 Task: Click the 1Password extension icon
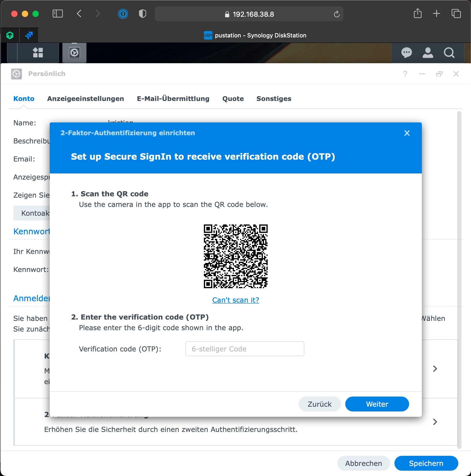[123, 14]
